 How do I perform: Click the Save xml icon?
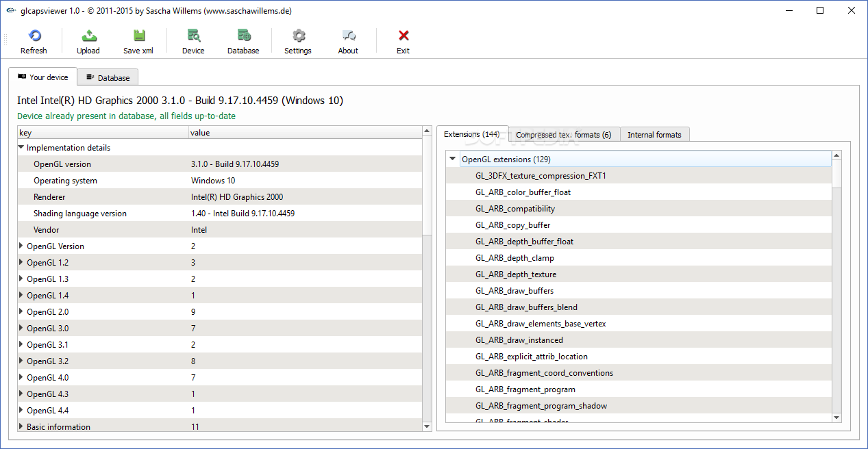pyautogui.click(x=138, y=36)
